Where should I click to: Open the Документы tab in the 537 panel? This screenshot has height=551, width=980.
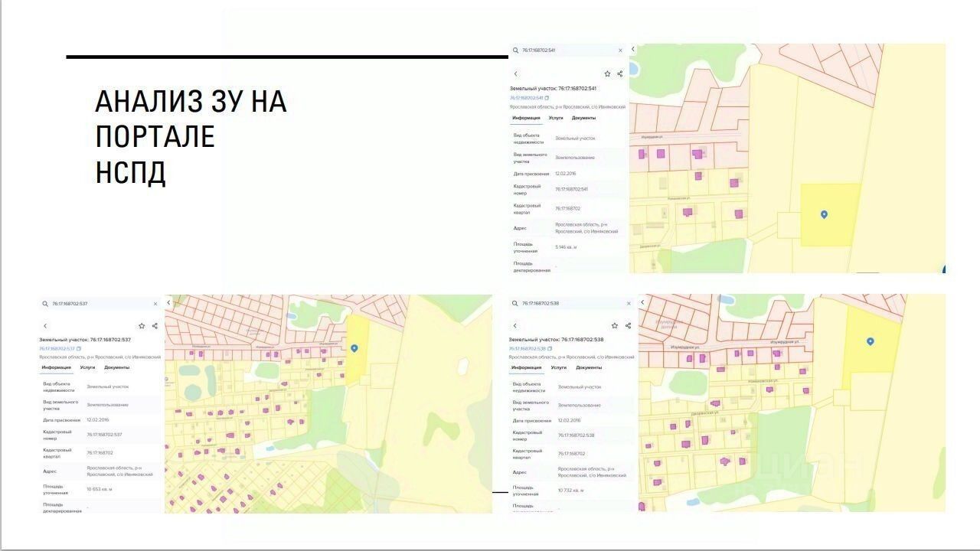pyautogui.click(x=116, y=367)
